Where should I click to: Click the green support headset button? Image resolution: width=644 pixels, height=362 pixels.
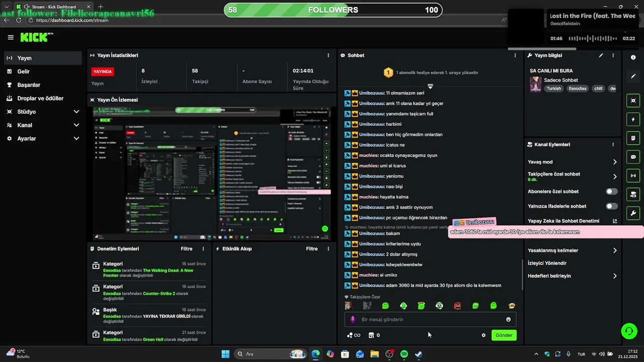tap(629, 331)
